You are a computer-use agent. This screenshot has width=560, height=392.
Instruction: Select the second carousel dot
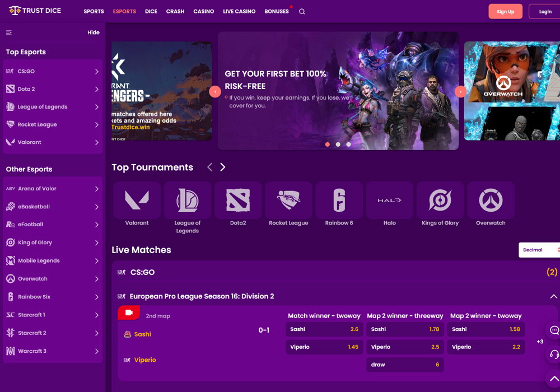(338, 144)
